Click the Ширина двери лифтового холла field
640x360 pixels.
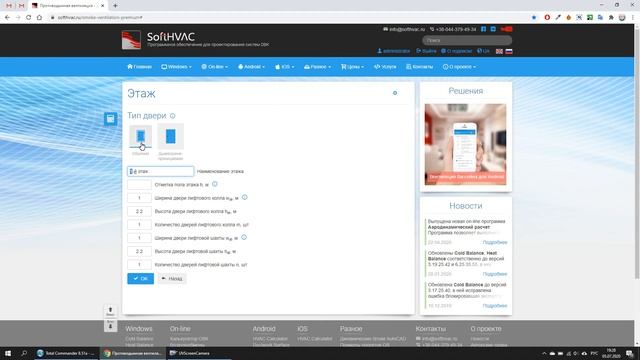click(x=139, y=198)
